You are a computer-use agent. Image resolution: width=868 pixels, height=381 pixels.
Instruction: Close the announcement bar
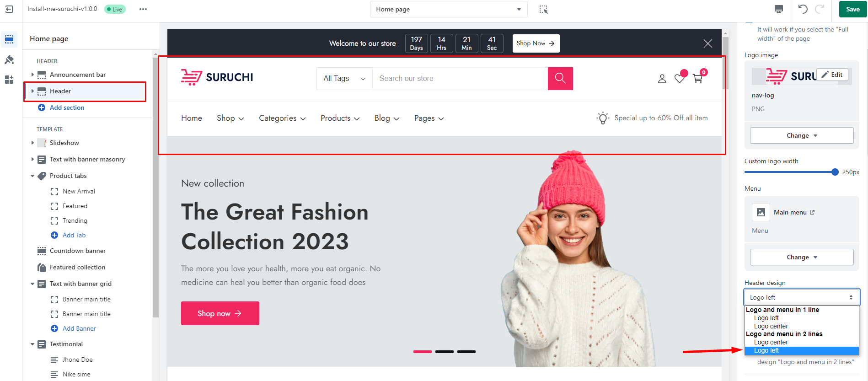(707, 43)
